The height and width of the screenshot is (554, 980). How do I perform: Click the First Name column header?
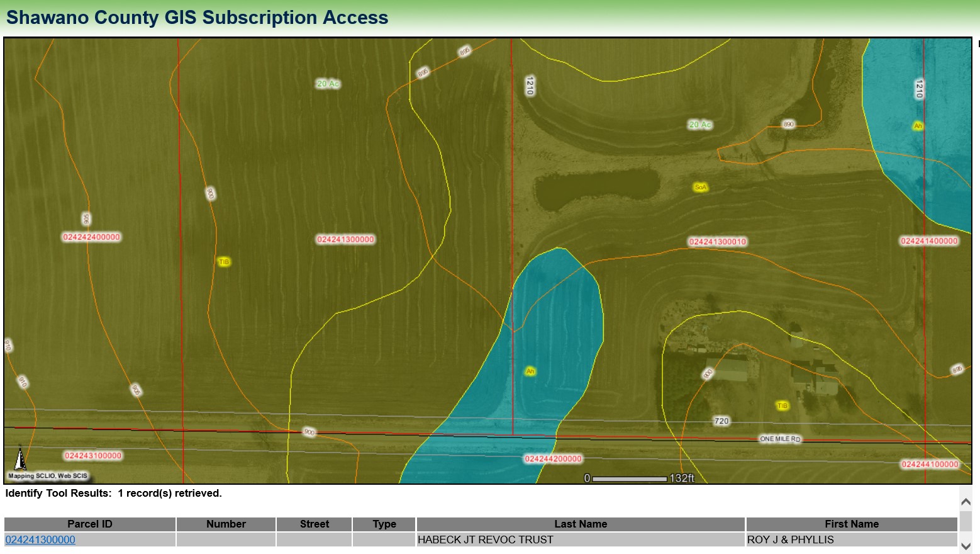851,524
